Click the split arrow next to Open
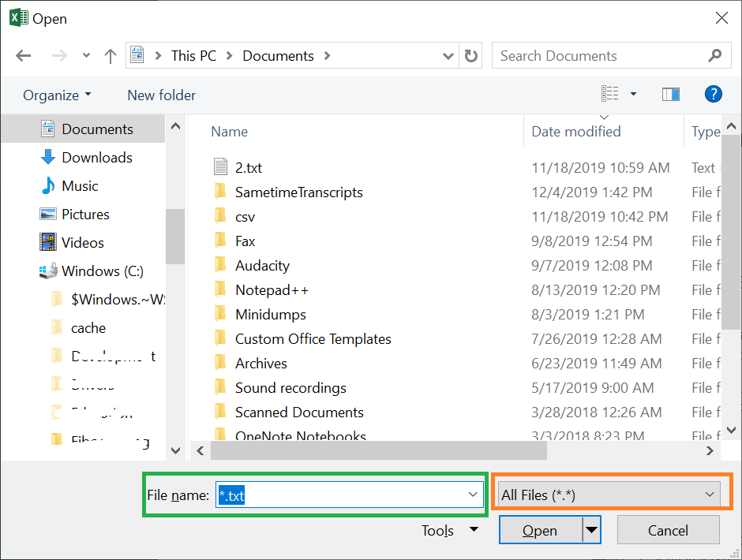742x560 pixels. (x=590, y=530)
